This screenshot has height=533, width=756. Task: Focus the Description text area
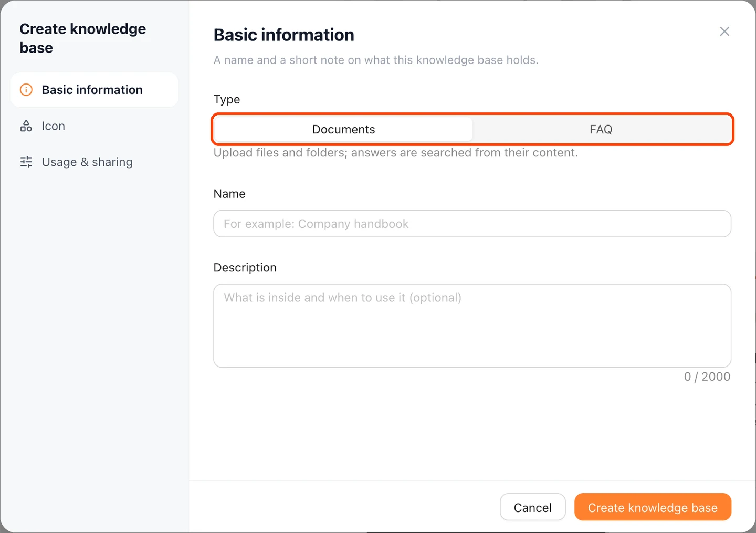[472, 326]
